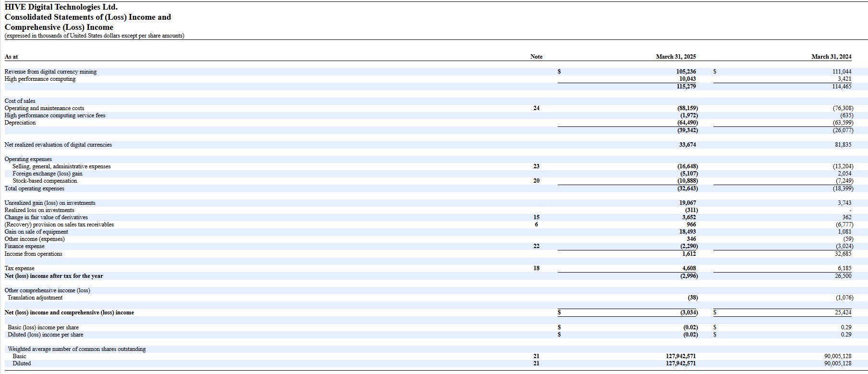
Task: Select 'Change in fair value of derivatives' label
Action: (46, 217)
